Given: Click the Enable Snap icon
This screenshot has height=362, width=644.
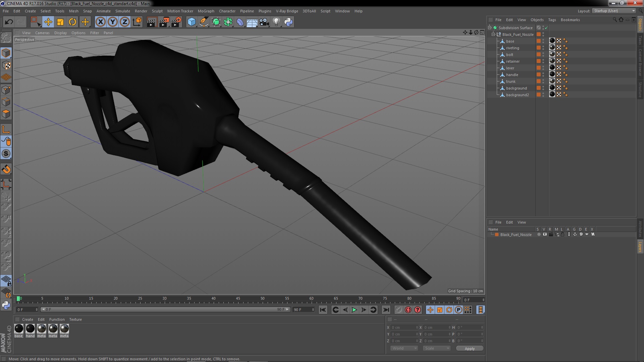Looking at the screenshot, I should pyautogui.click(x=6, y=154).
